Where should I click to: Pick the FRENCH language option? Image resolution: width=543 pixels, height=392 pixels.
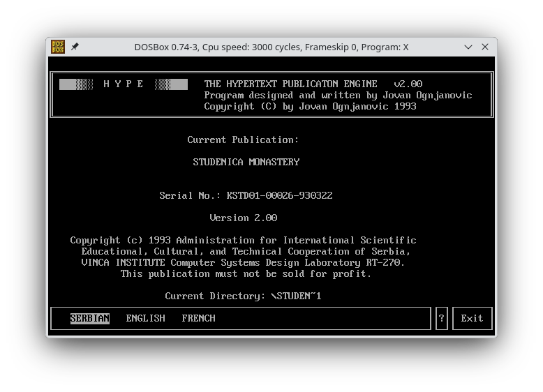pyautogui.click(x=198, y=318)
